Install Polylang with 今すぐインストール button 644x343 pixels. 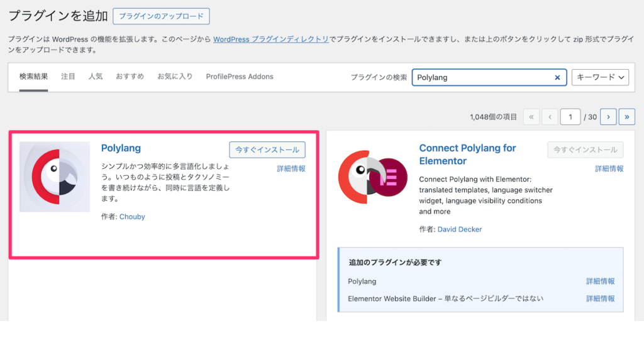coord(267,150)
